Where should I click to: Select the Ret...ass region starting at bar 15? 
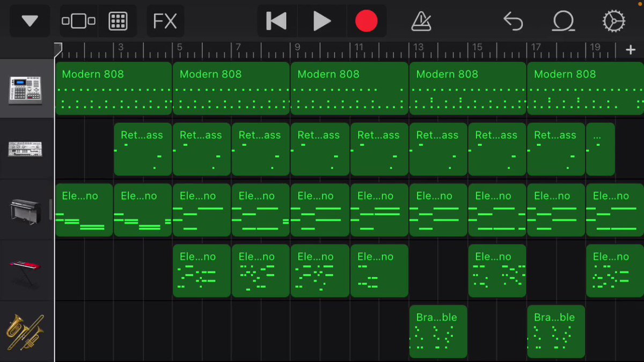[x=497, y=149]
